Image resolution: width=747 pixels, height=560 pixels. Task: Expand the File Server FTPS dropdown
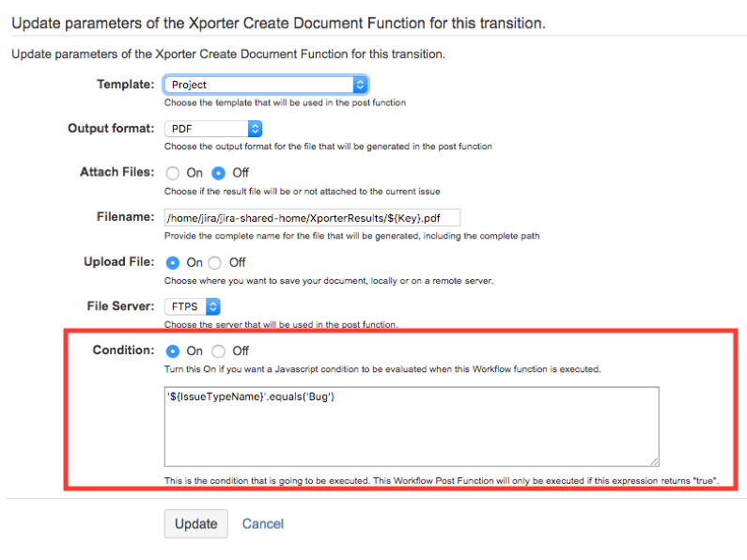click(x=193, y=306)
